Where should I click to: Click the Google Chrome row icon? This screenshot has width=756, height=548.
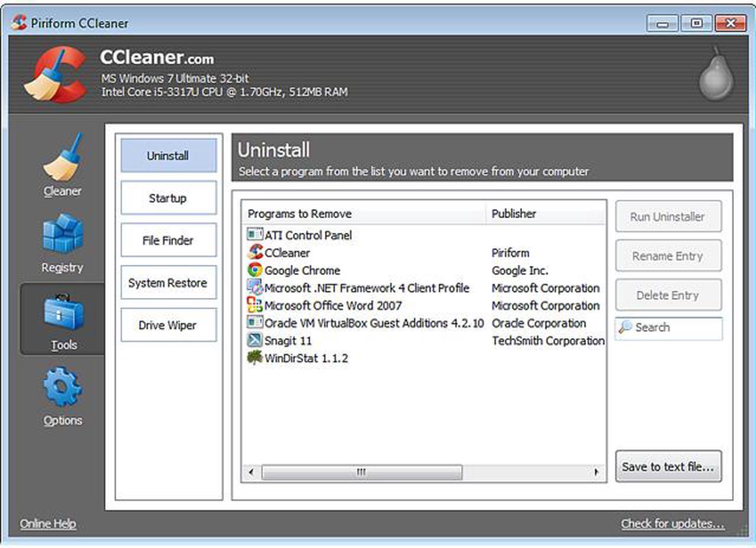pos(255,270)
